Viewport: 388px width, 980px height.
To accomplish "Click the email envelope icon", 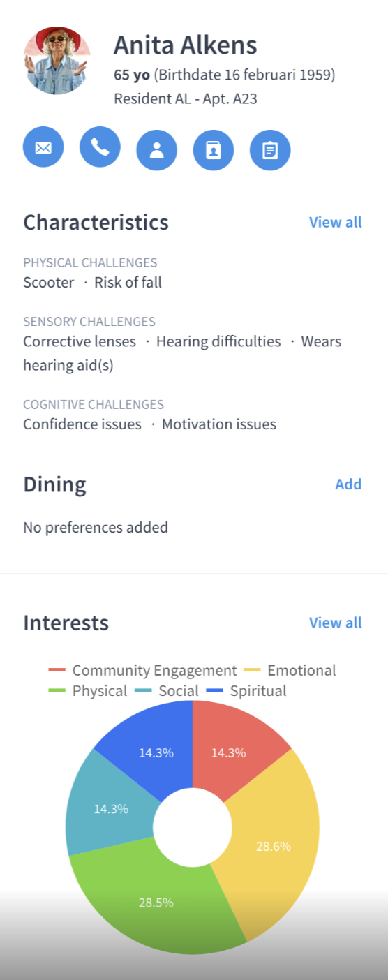I will (43, 148).
